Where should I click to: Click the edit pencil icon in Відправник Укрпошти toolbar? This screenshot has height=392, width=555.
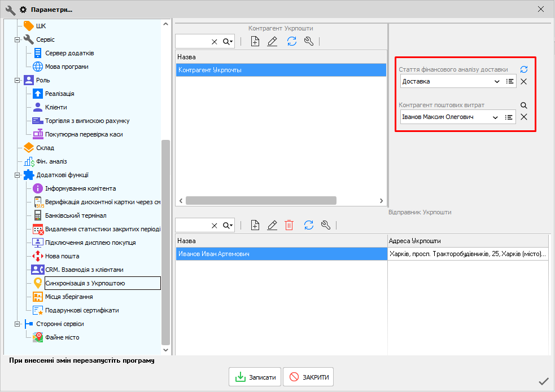tap(272, 225)
